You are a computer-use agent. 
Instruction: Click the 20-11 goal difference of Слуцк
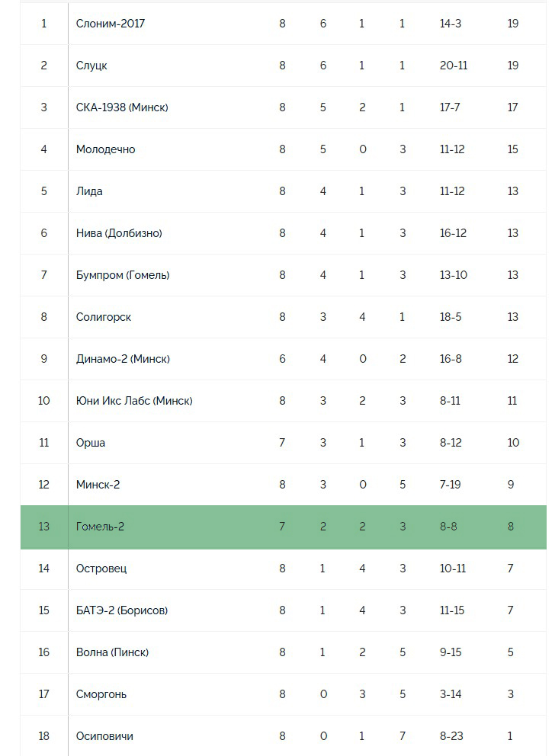(454, 66)
